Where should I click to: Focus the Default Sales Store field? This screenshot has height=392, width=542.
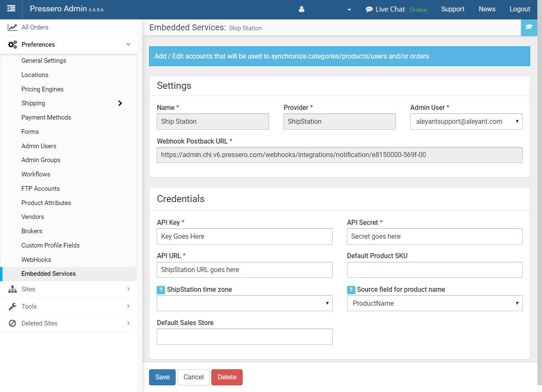coord(245,337)
